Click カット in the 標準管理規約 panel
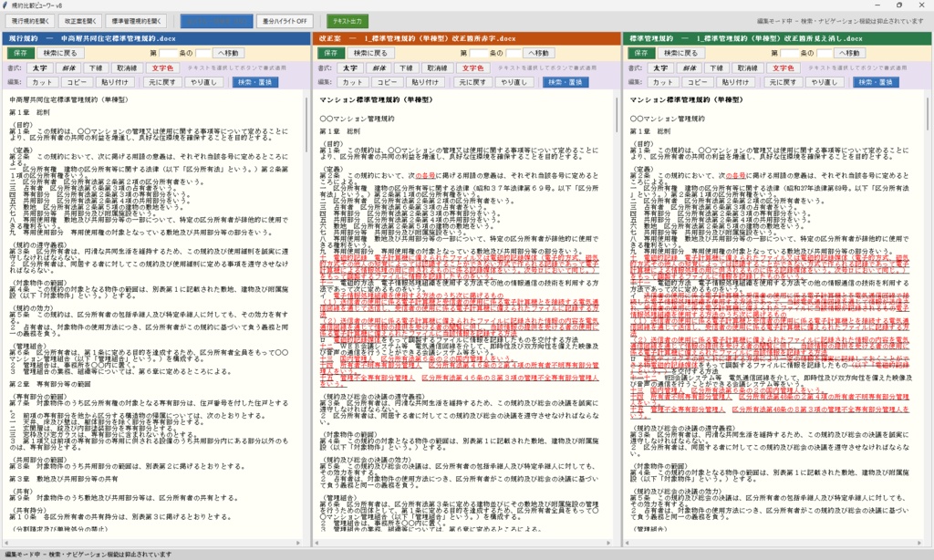Viewport: 934px width, 560px height. pos(663,82)
